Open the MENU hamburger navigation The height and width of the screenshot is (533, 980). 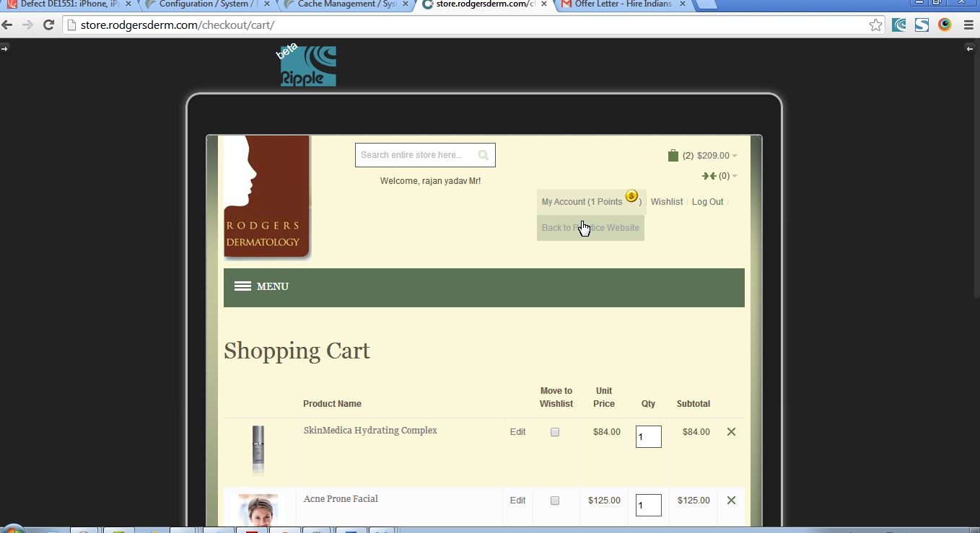pos(261,286)
